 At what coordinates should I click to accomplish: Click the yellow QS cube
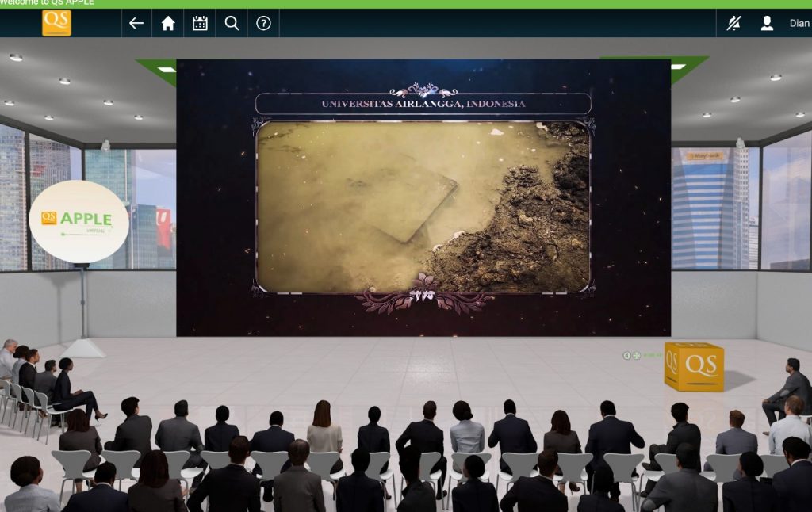pos(695,366)
